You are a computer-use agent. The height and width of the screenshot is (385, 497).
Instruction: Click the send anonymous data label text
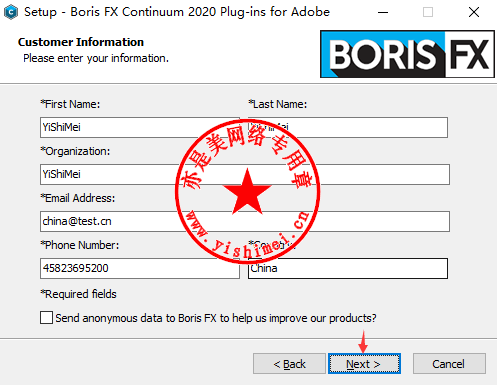tap(216, 318)
